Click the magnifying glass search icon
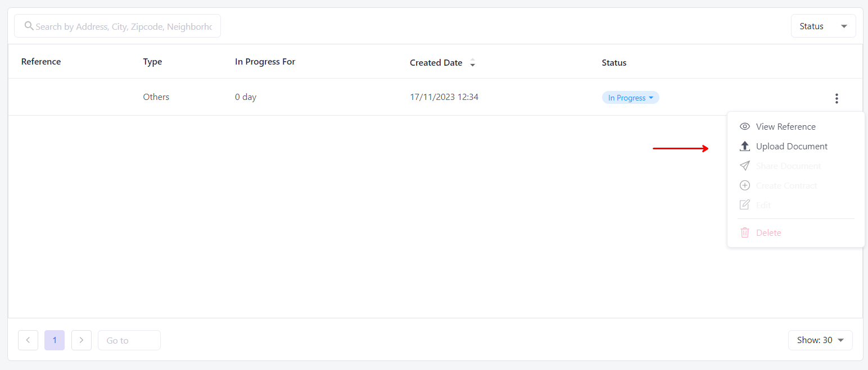Screen dimensions: 868x370 click(x=29, y=26)
